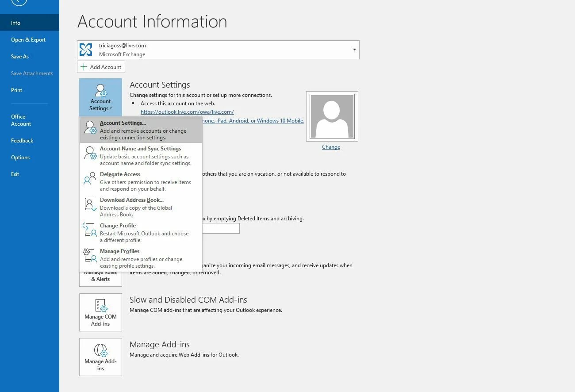Click the Manage Profiles icon
This screenshot has height=392, width=575.
[90, 256]
